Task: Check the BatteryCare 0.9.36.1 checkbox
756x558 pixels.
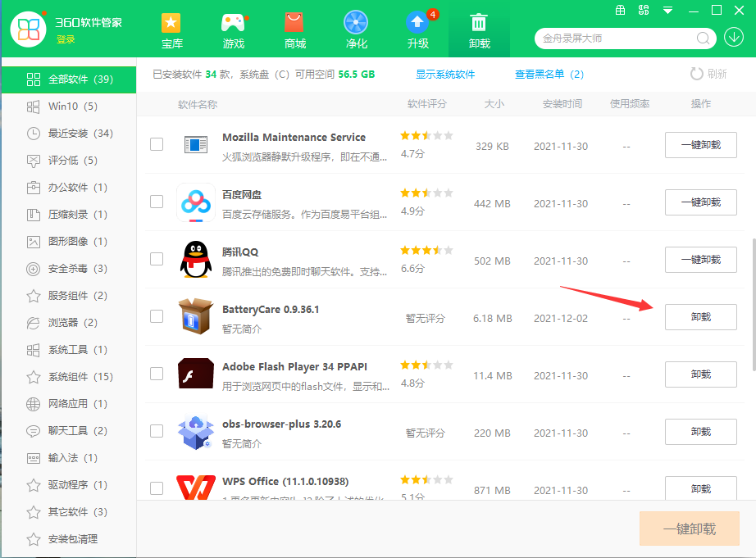Action: click(x=157, y=316)
